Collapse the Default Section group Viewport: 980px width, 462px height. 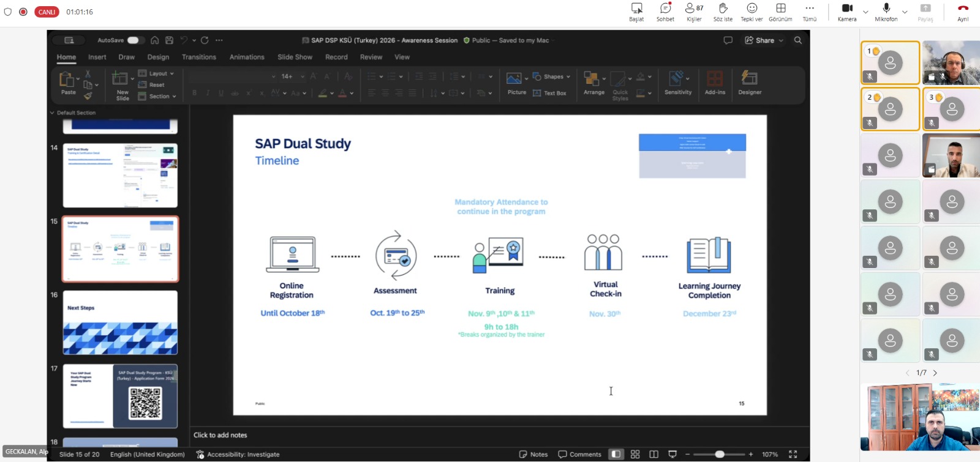[x=52, y=113]
